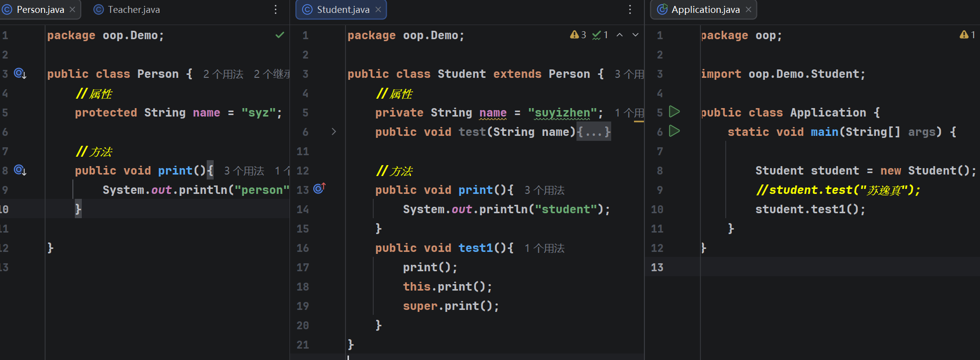
Task: Open the Student.java pane options menu
Action: 630,9
